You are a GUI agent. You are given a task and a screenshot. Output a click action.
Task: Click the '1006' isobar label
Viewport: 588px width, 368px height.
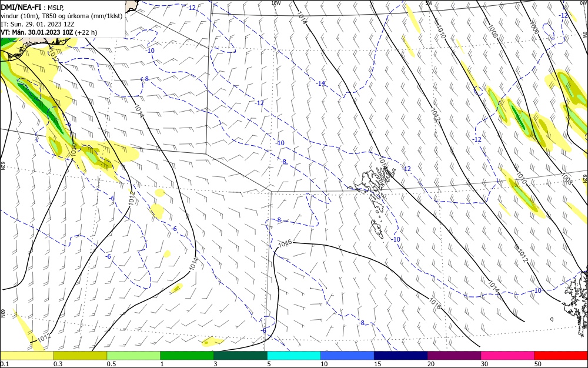534,28
